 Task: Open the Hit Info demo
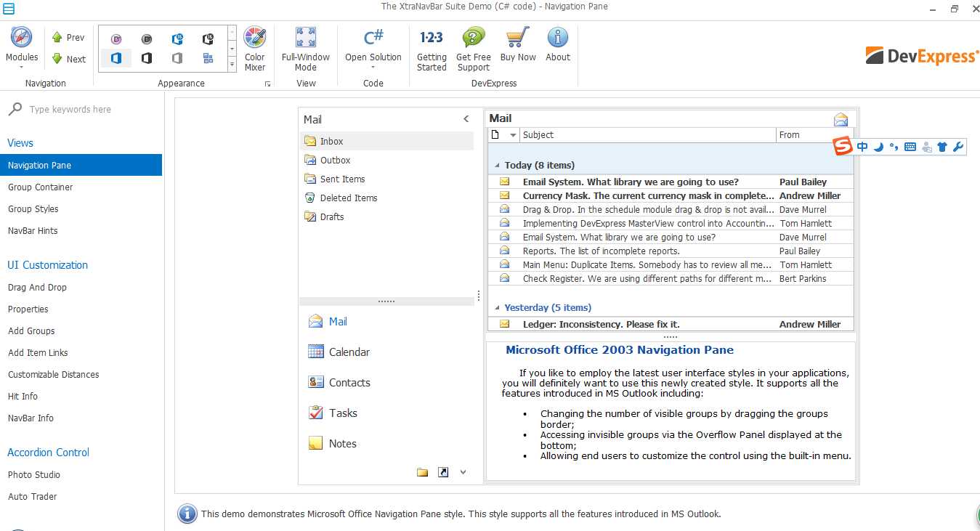pyautogui.click(x=23, y=397)
